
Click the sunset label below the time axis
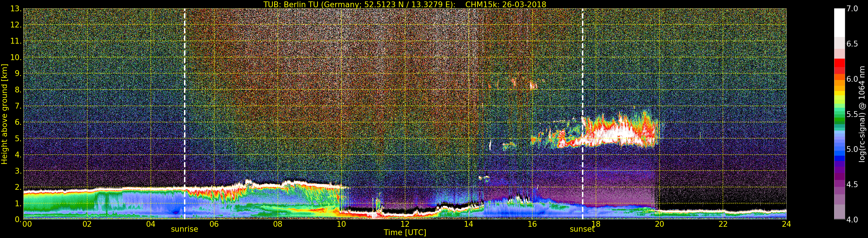(x=582, y=229)
